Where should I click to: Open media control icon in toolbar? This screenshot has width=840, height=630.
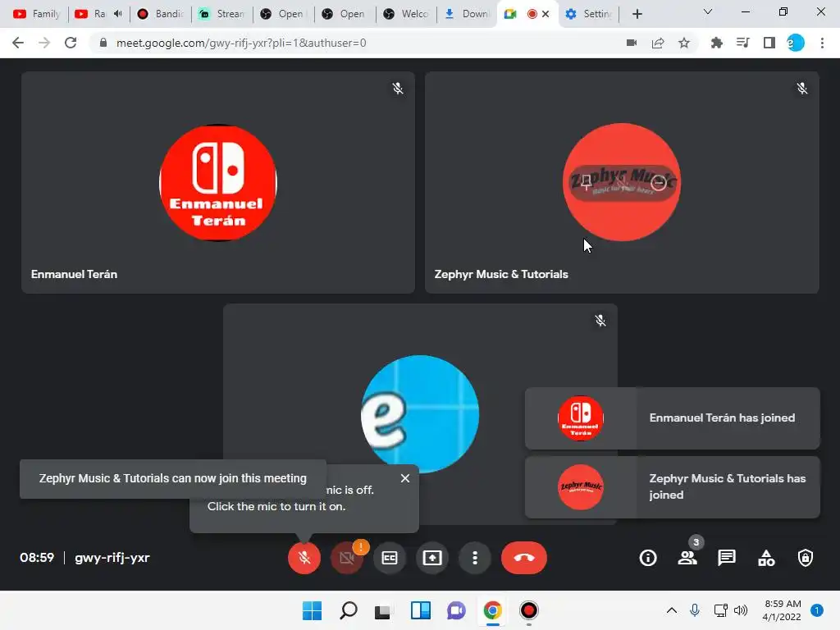pos(742,43)
